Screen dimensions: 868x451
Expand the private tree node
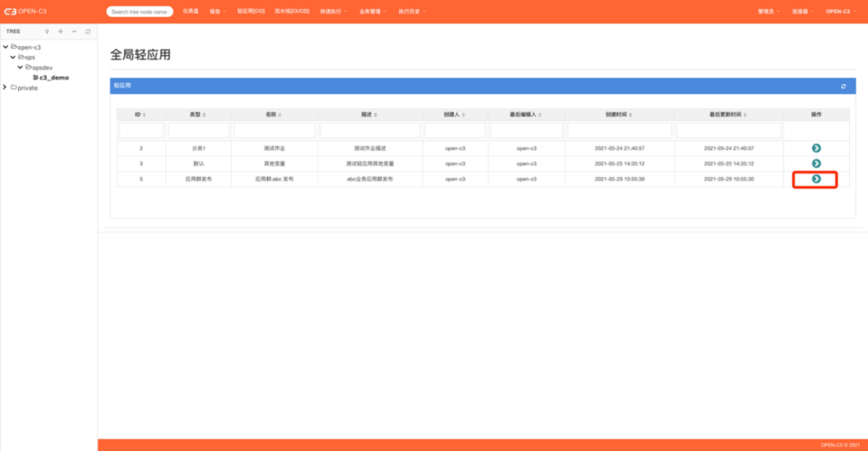(x=5, y=87)
